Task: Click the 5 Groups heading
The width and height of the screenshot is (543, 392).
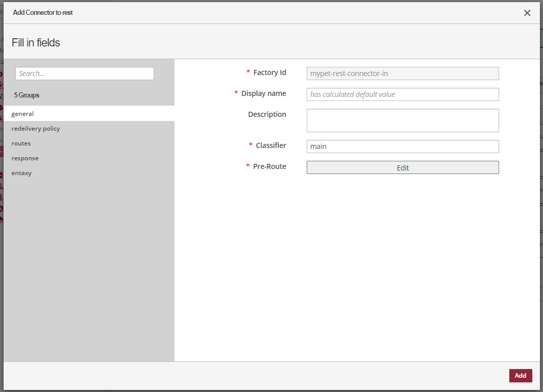Action: point(27,95)
